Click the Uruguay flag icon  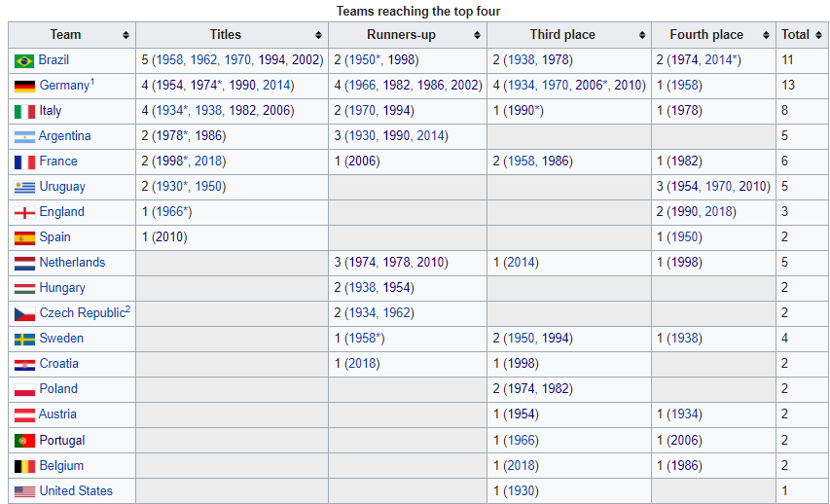24,187
